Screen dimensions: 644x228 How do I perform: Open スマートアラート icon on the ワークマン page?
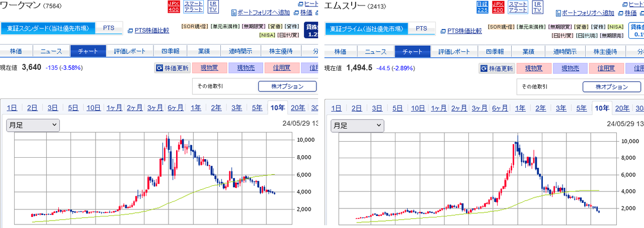194,7
